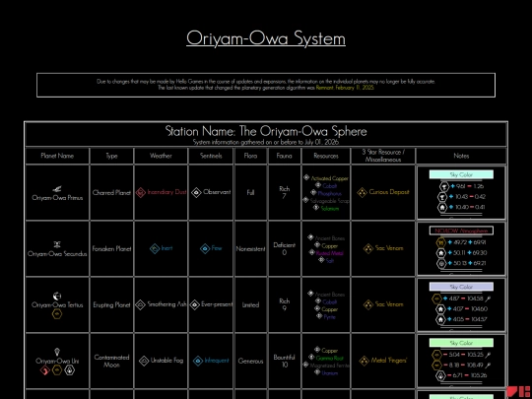The width and height of the screenshot is (532, 399).
Task: Click the glyph icon above Oriyam-Owa Uni
Action: [x=57, y=352]
